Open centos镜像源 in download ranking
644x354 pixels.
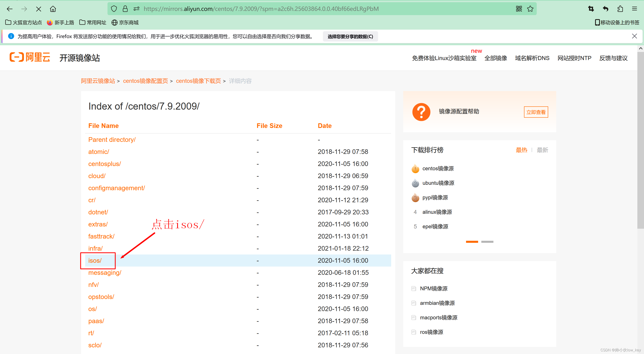click(438, 169)
